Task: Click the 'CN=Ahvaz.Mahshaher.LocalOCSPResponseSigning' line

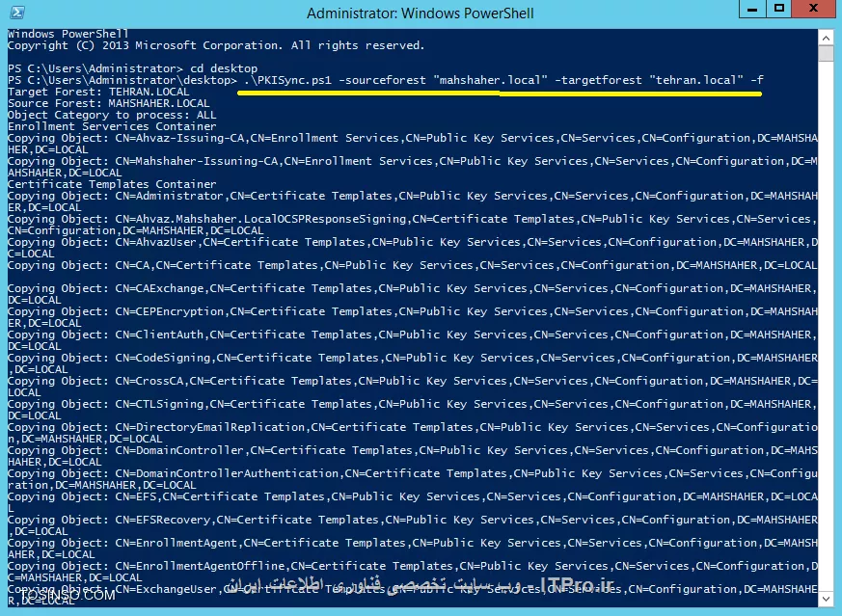Action: point(413,225)
